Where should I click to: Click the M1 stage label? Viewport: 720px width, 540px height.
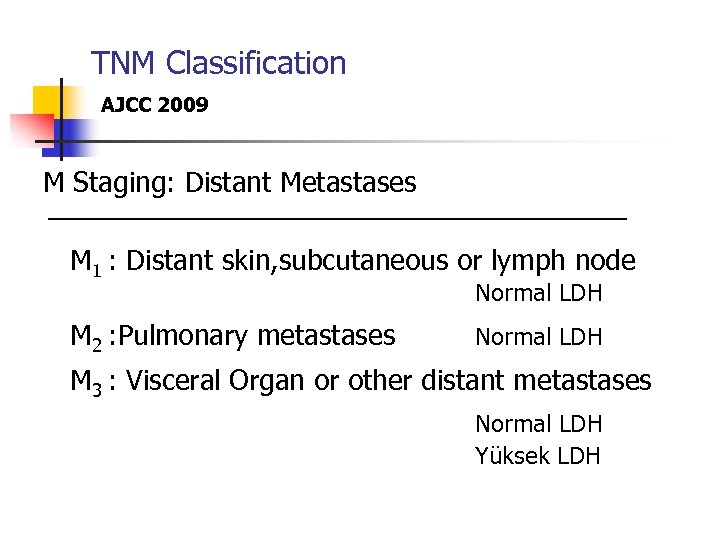pos(85,262)
